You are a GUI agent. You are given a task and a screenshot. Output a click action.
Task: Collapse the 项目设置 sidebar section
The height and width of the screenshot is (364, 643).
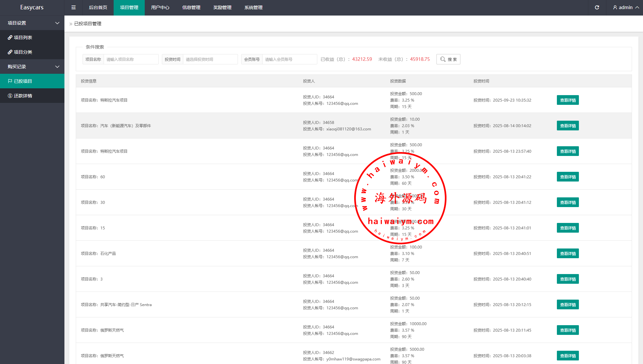pos(57,23)
